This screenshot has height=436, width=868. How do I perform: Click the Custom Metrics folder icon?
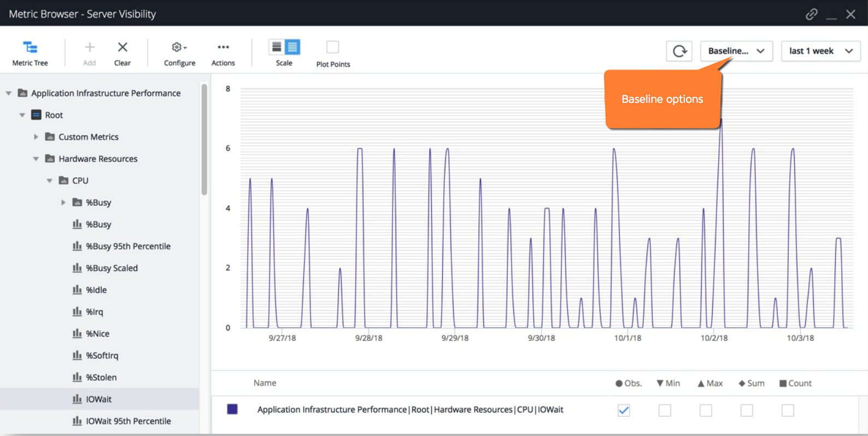click(x=50, y=137)
